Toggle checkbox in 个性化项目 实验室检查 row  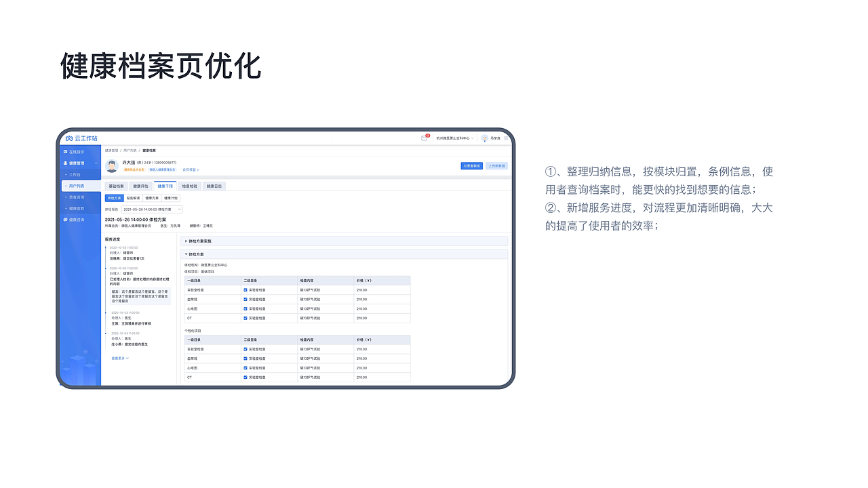pos(245,349)
